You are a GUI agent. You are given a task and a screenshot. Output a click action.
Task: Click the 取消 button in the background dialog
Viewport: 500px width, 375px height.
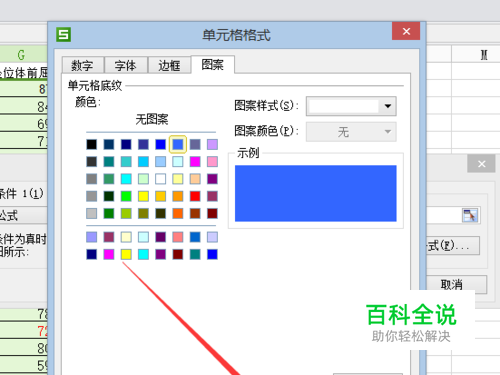pyautogui.click(x=457, y=284)
